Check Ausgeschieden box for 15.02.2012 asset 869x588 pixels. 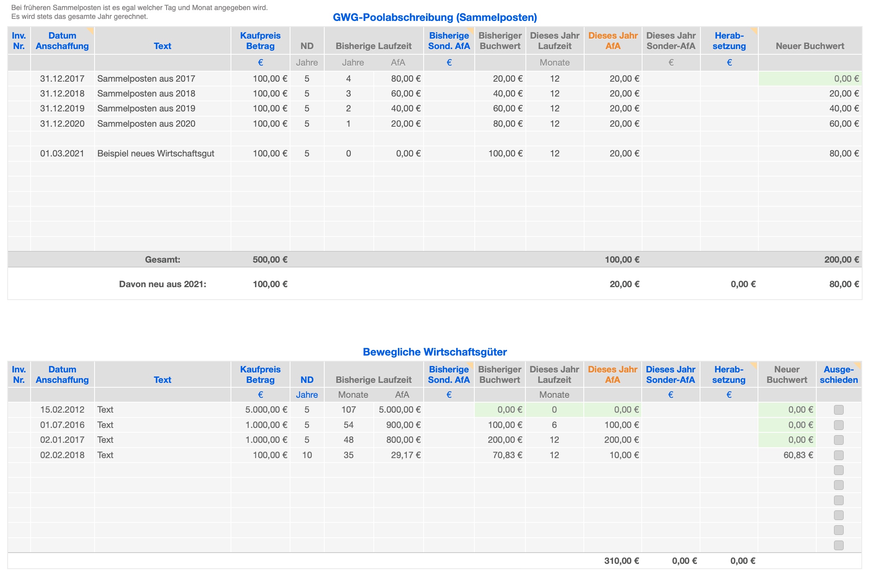click(x=839, y=410)
